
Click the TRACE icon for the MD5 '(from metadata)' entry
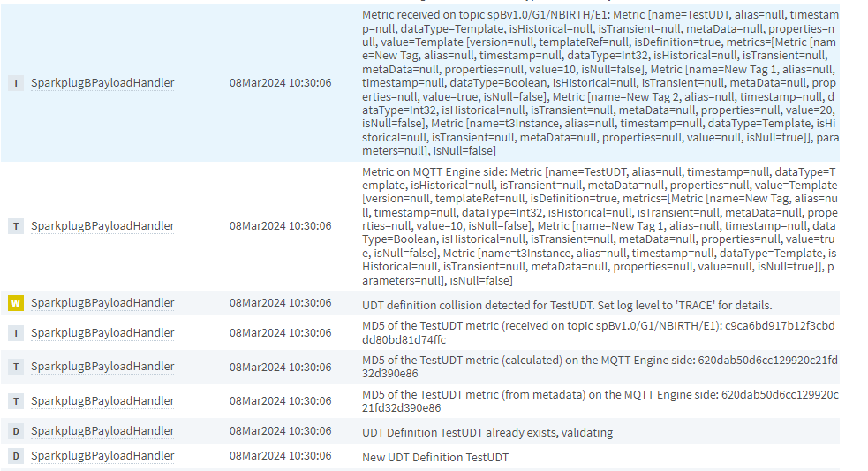pos(16,401)
